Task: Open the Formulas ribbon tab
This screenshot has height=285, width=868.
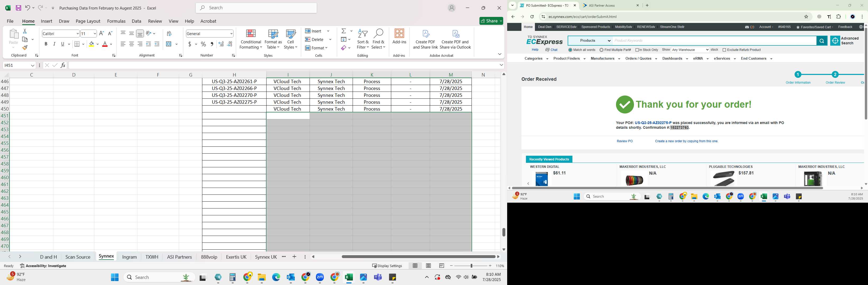Action: [x=116, y=21]
